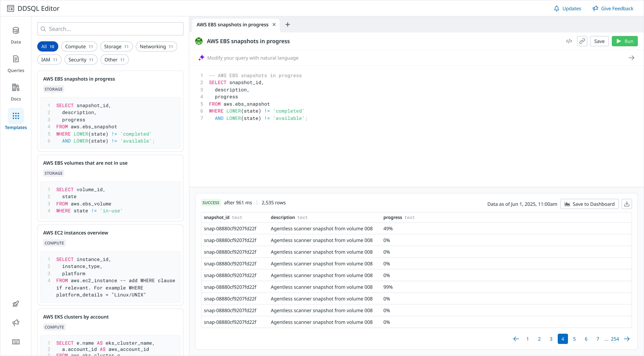Image resolution: width=644 pixels, height=356 pixels.
Task: Enable the Networking filter chip
Action: 156,46
